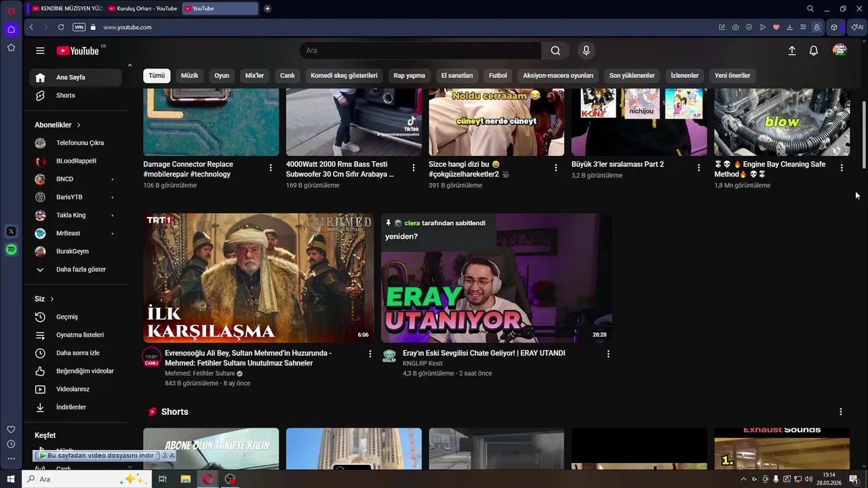Open Opera easy setup sliders icon
Screen dimensions: 868x488
(803, 27)
